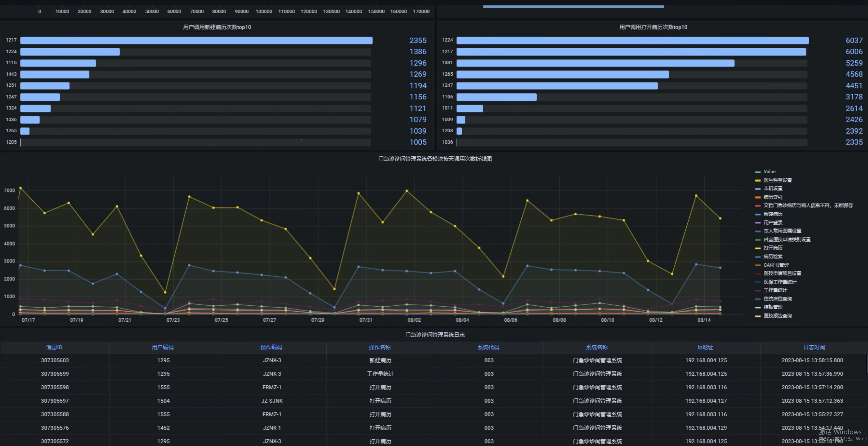The height and width of the screenshot is (446, 868).
Task: Toggle the 科室医技申请类别设置 legend series
Action: pos(787,239)
